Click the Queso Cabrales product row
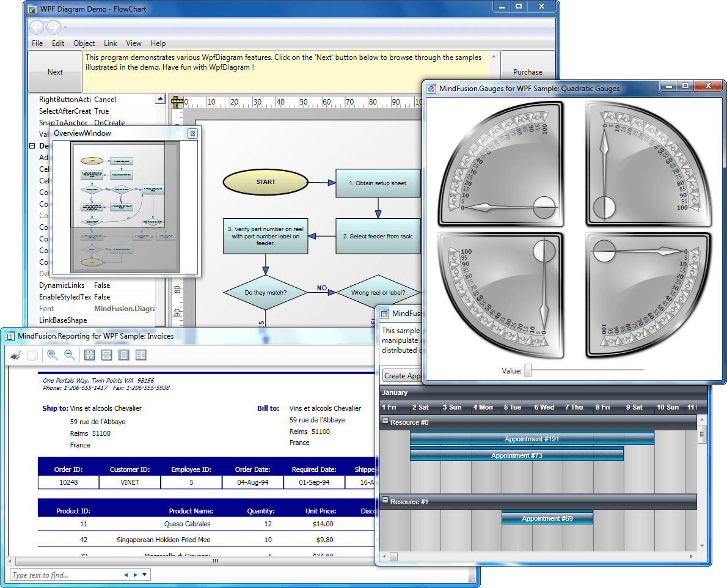 tap(206, 524)
